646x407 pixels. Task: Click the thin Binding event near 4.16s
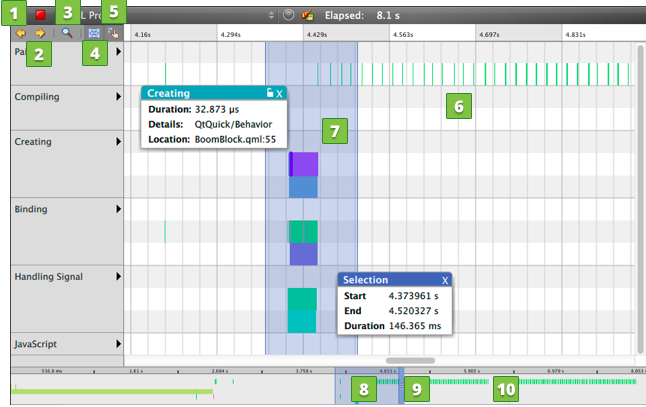click(165, 232)
